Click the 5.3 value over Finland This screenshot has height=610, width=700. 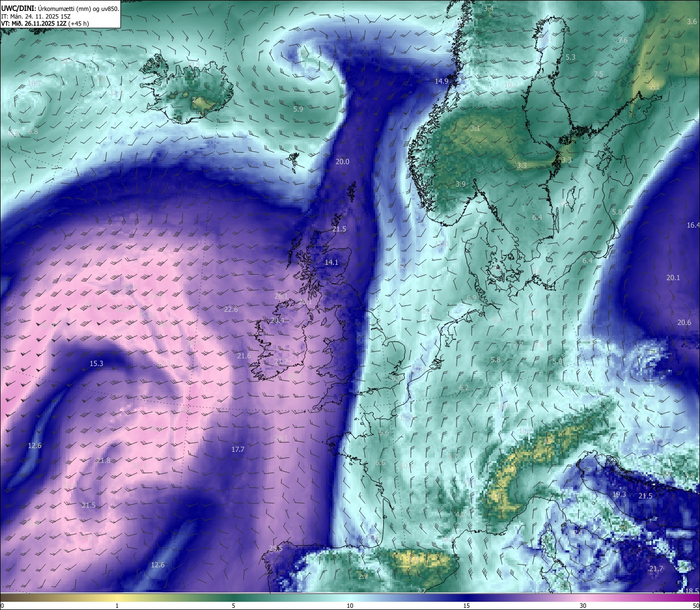pos(570,57)
